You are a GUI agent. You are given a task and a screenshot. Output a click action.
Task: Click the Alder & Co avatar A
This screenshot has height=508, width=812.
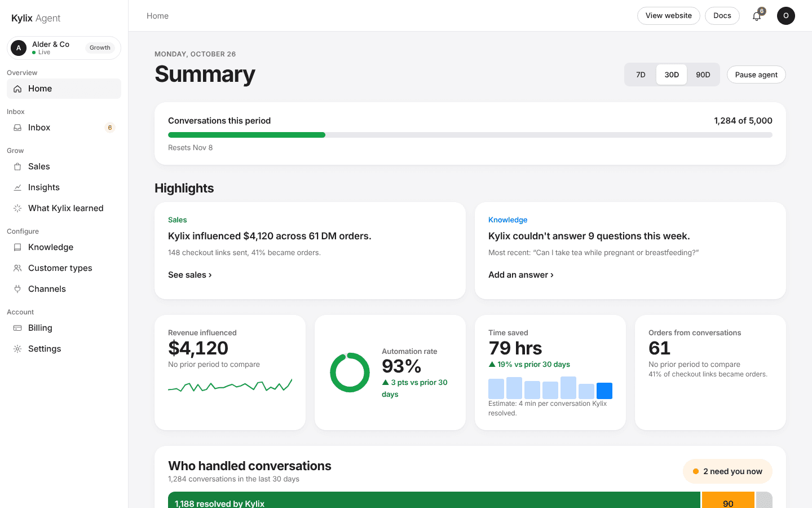(19, 48)
